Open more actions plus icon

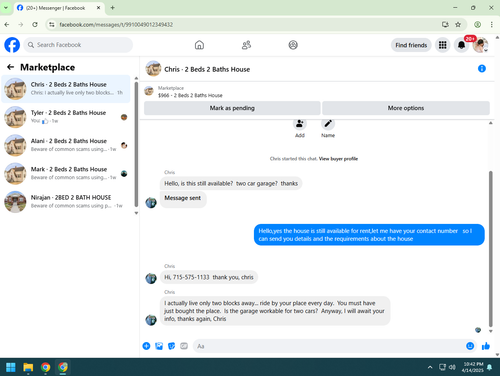click(x=146, y=346)
